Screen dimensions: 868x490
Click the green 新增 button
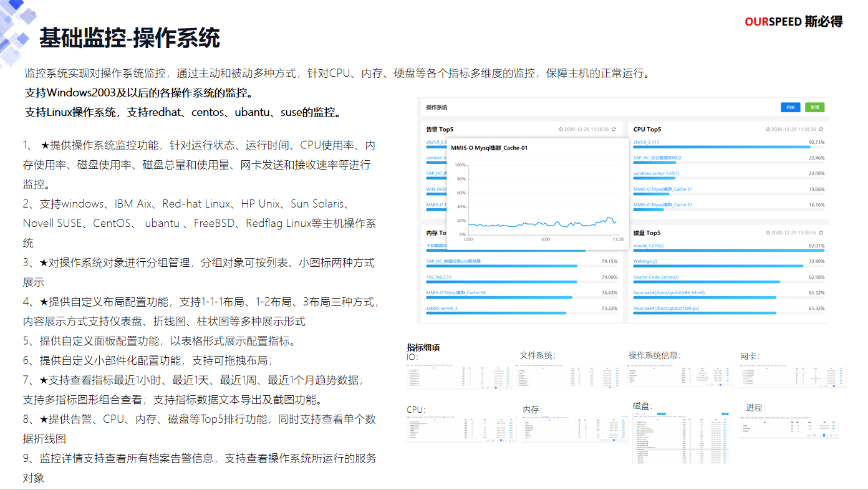coord(814,107)
